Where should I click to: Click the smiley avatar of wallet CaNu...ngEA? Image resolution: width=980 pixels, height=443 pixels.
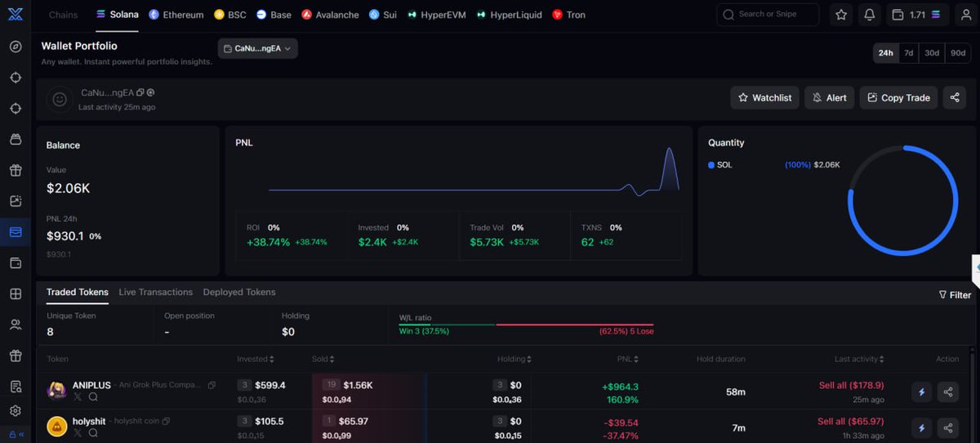click(x=60, y=99)
